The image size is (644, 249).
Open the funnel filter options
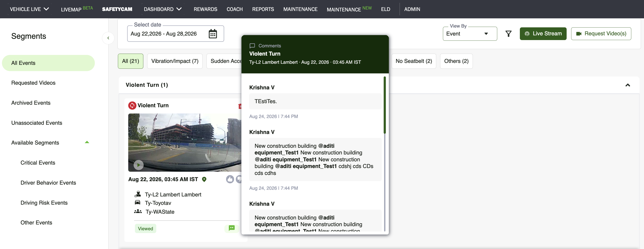[508, 34]
